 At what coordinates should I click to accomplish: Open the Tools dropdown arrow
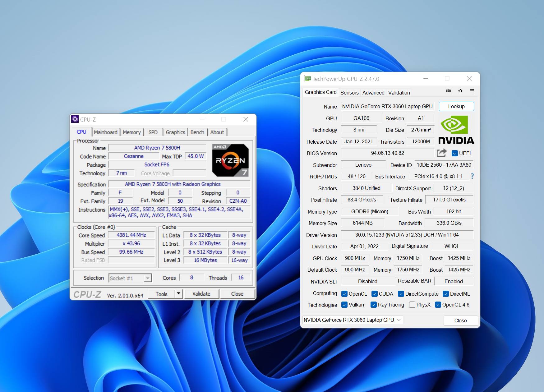click(x=178, y=293)
